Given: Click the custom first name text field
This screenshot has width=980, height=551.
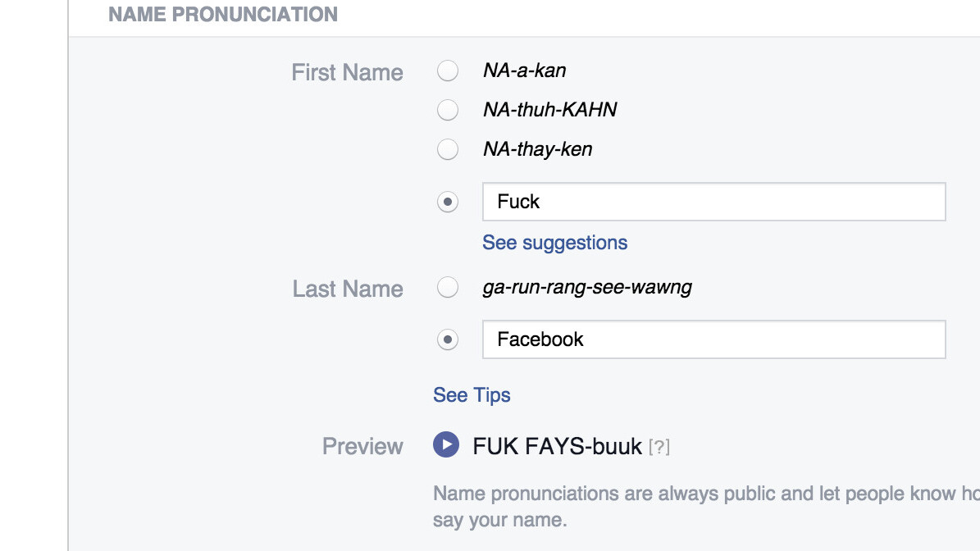Looking at the screenshot, I should 713,202.
